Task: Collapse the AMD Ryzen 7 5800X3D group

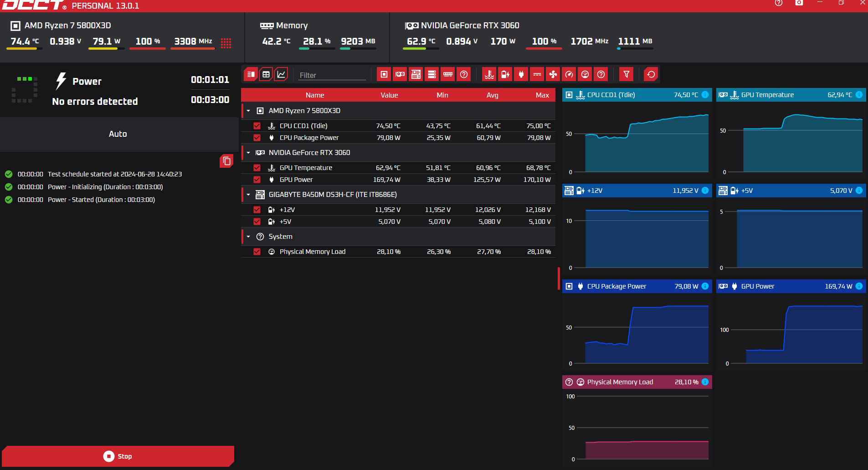Action: click(248, 111)
